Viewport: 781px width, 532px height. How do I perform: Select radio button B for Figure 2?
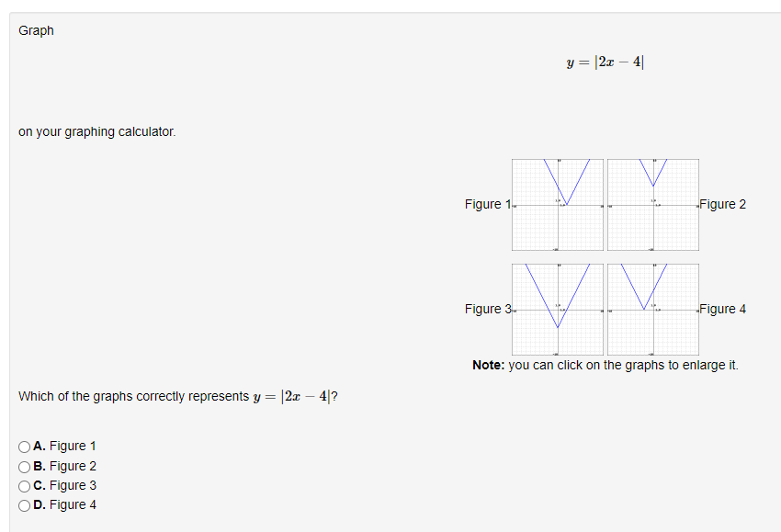coord(24,466)
